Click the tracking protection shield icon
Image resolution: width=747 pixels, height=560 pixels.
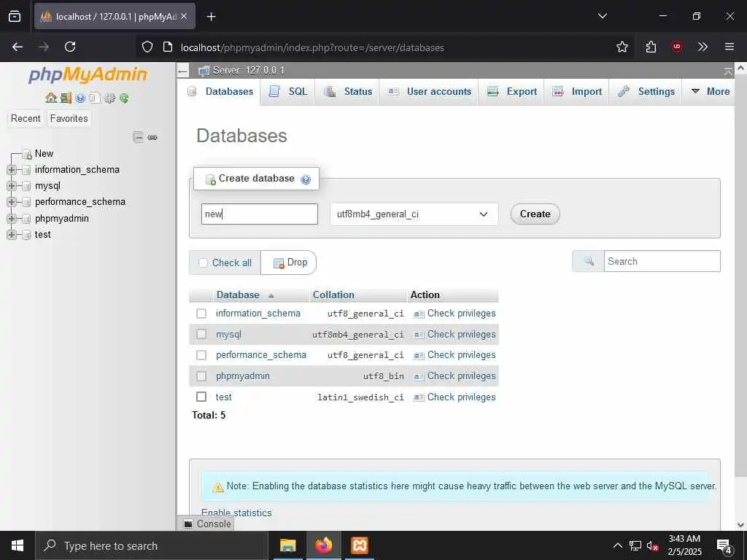(147, 47)
